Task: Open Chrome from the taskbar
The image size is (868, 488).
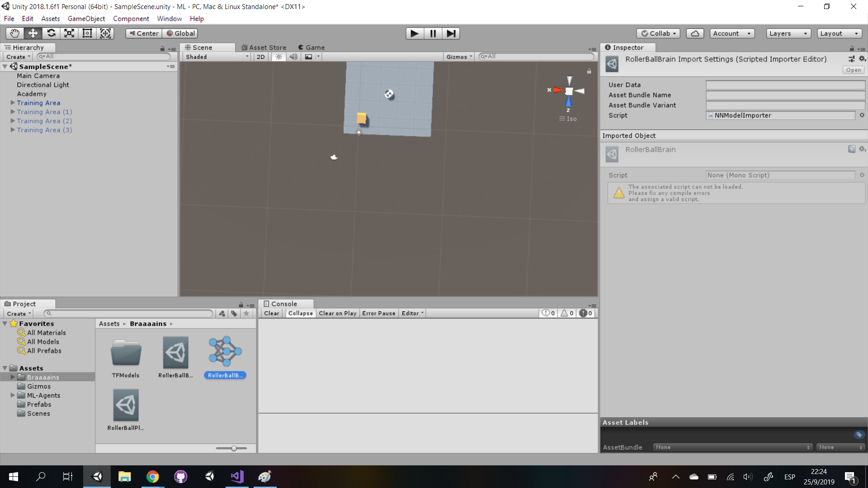Action: pyautogui.click(x=152, y=476)
